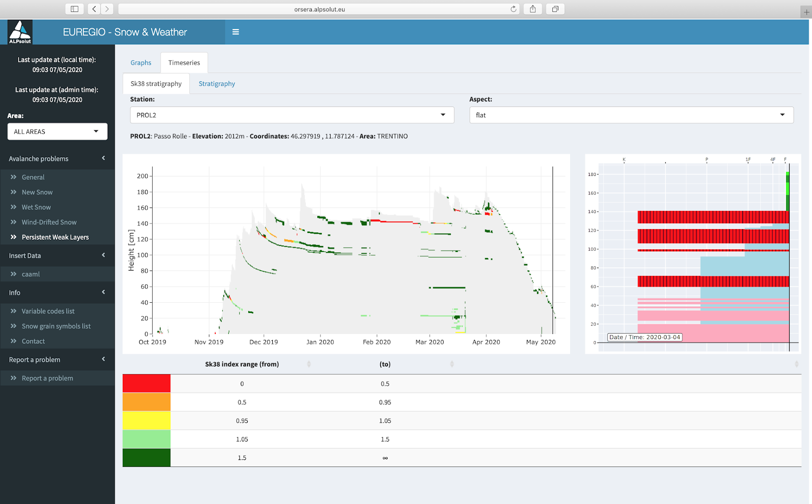Show all tabs overview in Safari
The width and height of the screenshot is (812, 504).
[555, 9]
